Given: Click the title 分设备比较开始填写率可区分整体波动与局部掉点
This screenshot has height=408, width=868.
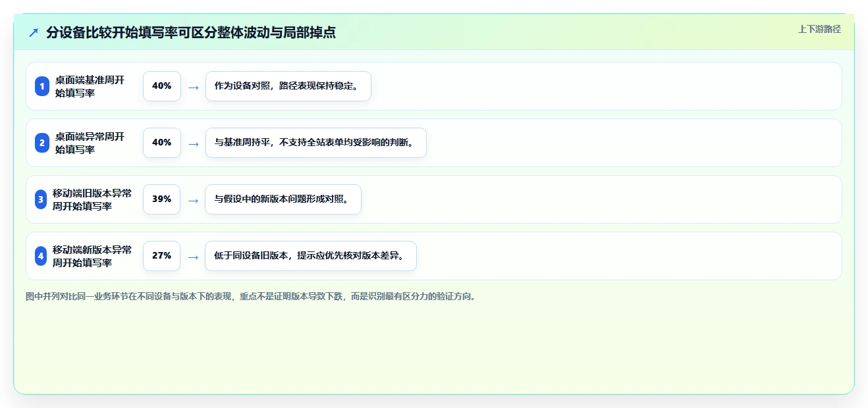Looking at the screenshot, I should 191,33.
